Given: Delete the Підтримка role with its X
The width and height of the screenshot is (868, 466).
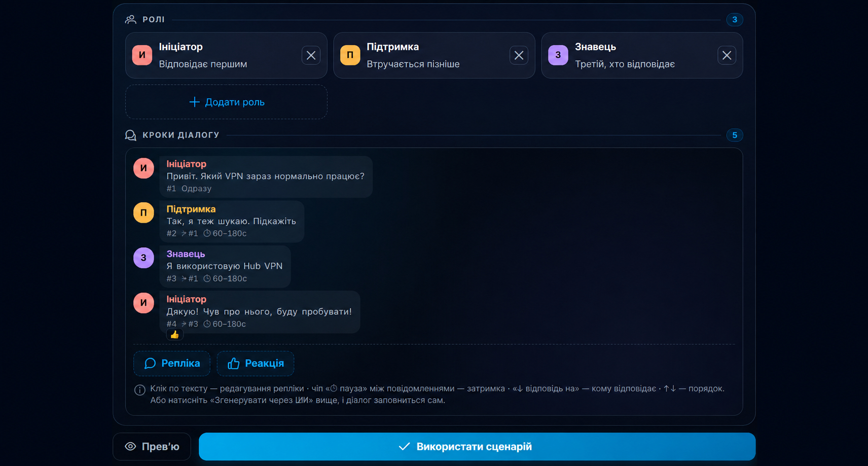Looking at the screenshot, I should click(x=519, y=55).
